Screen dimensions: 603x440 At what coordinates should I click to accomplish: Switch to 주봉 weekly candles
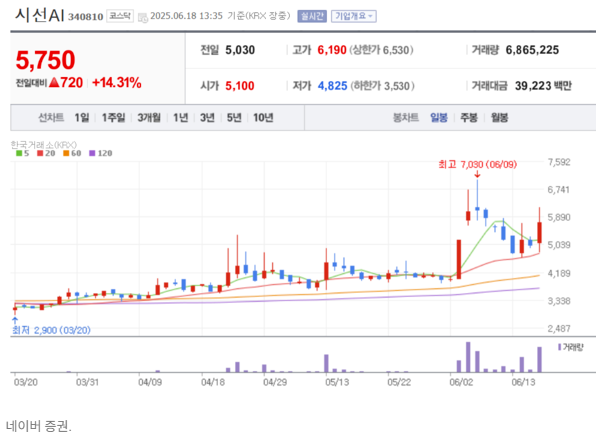[x=469, y=117]
